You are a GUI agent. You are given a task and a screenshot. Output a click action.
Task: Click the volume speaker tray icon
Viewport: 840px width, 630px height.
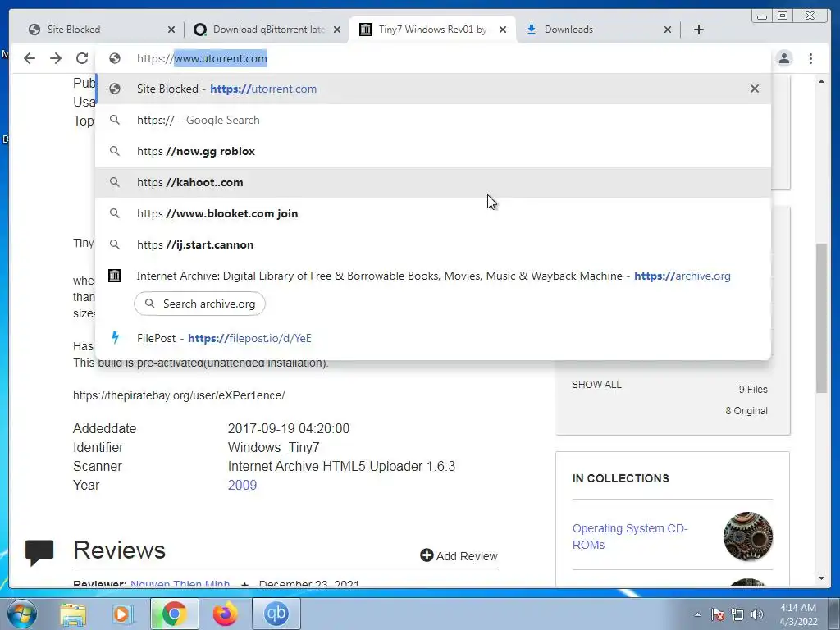(x=757, y=614)
